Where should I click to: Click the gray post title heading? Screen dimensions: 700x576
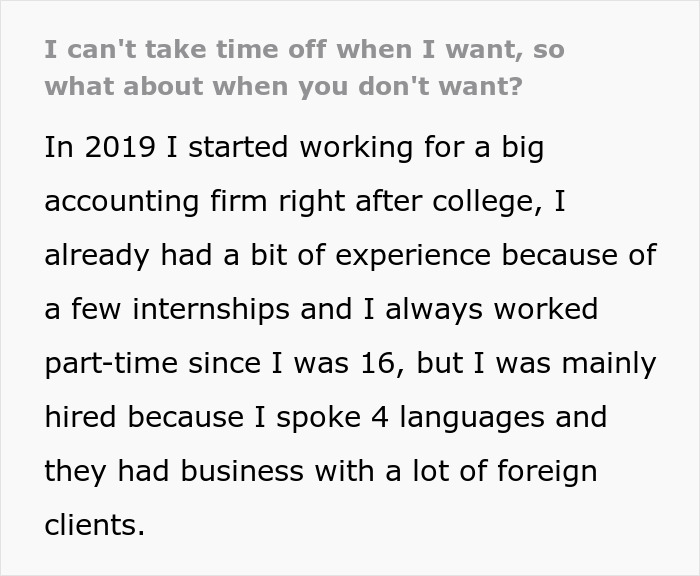click(304, 66)
